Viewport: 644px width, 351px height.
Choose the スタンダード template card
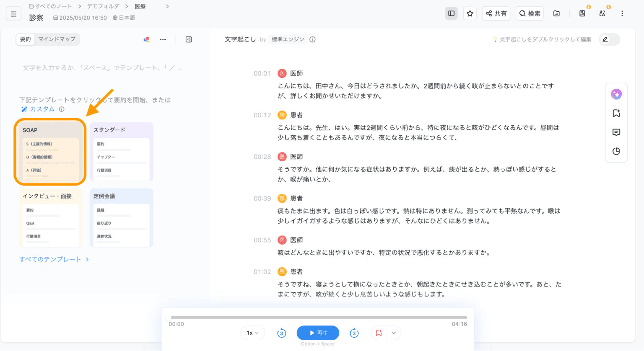[x=121, y=152]
